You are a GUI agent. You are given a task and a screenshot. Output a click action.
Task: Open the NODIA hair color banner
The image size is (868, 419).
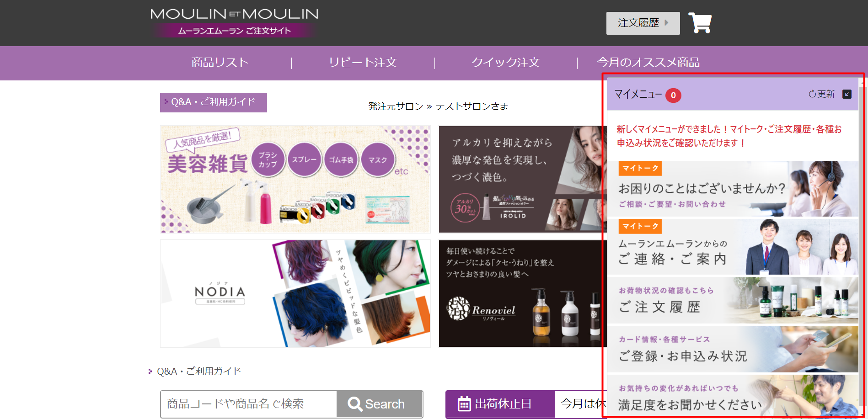(x=295, y=293)
